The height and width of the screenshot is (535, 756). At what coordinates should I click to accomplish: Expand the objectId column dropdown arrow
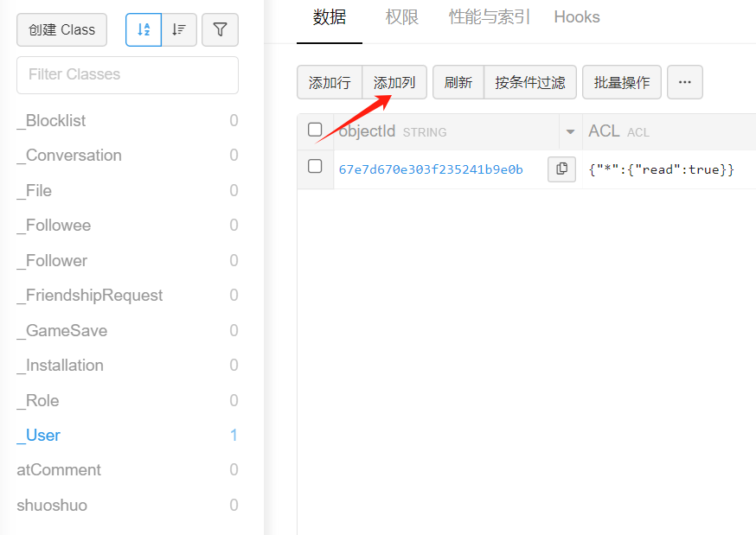pyautogui.click(x=570, y=132)
